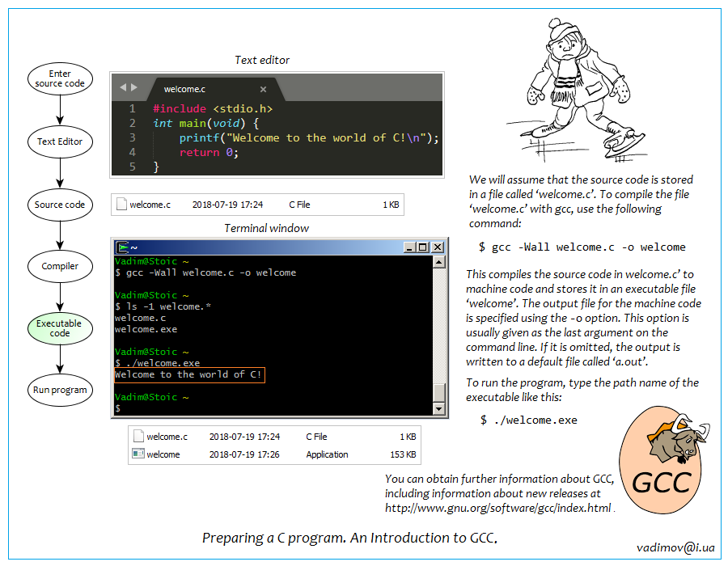Click the terminal window title icon
728x566 pixels.
pyautogui.click(x=122, y=247)
